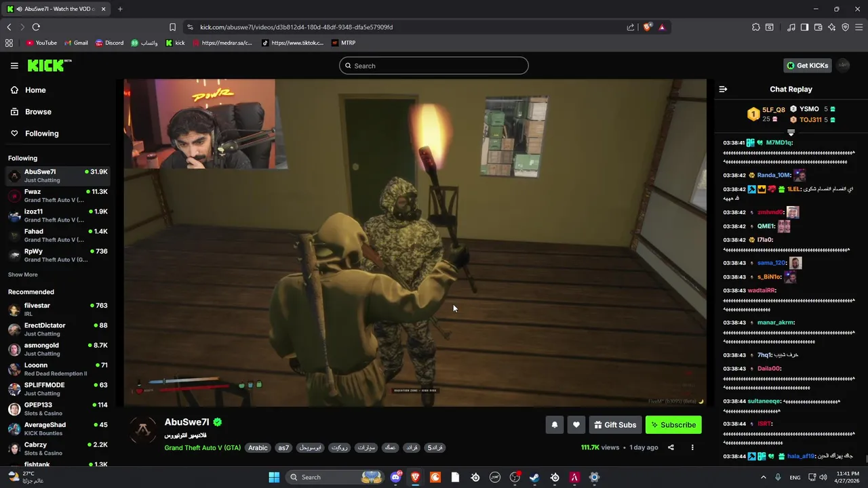The image size is (868, 488).
Task: Go back in browser
Action: tap(9, 27)
